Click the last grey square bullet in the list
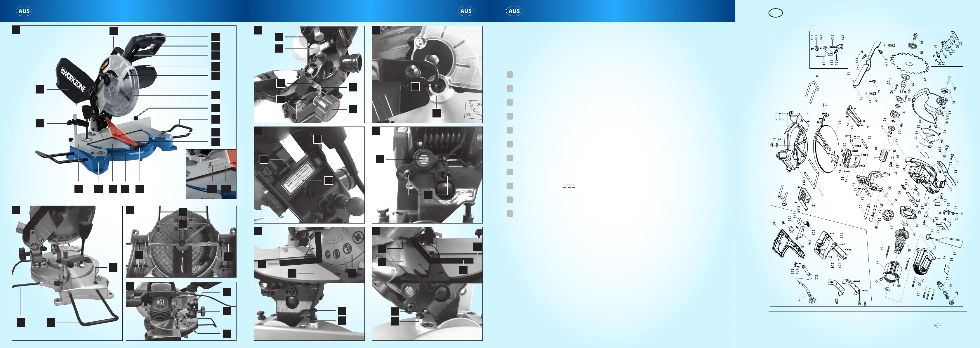 (x=510, y=214)
